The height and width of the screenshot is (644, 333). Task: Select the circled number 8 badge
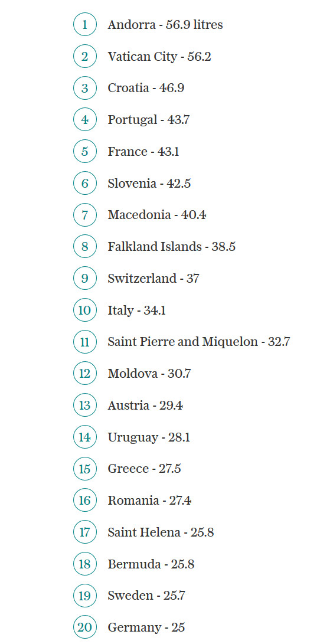click(85, 246)
